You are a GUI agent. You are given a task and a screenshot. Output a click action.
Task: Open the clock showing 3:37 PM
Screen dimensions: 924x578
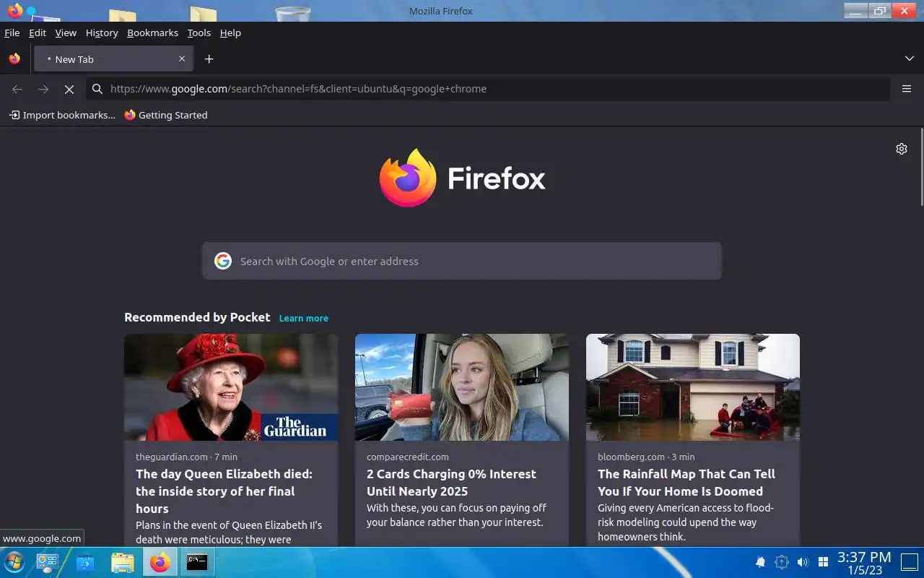[864, 563]
